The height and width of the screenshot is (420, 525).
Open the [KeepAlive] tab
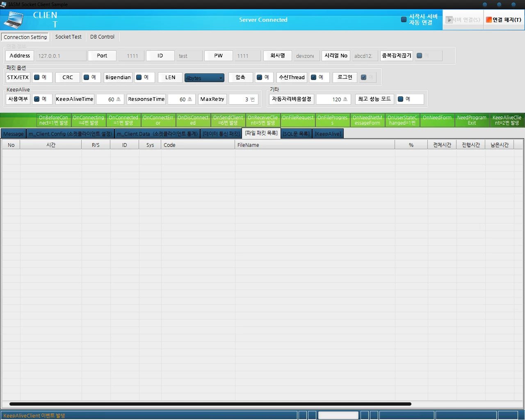(328, 134)
